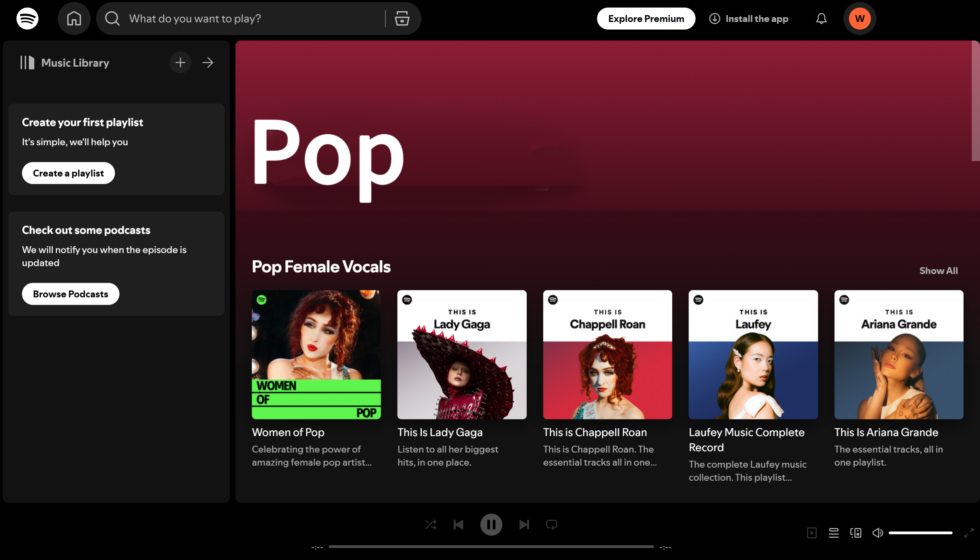Expand the Music Library with the arrow
Image resolution: width=980 pixels, height=560 pixels.
(x=207, y=62)
